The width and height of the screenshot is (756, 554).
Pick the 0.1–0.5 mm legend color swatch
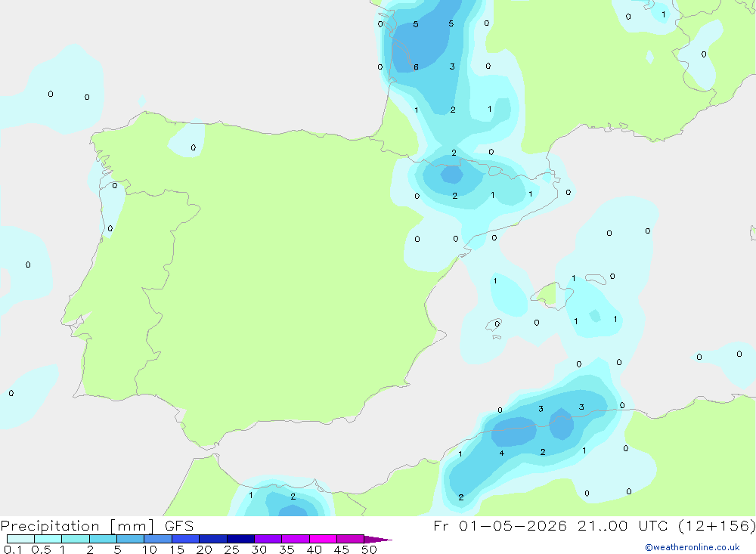[x=20, y=539]
